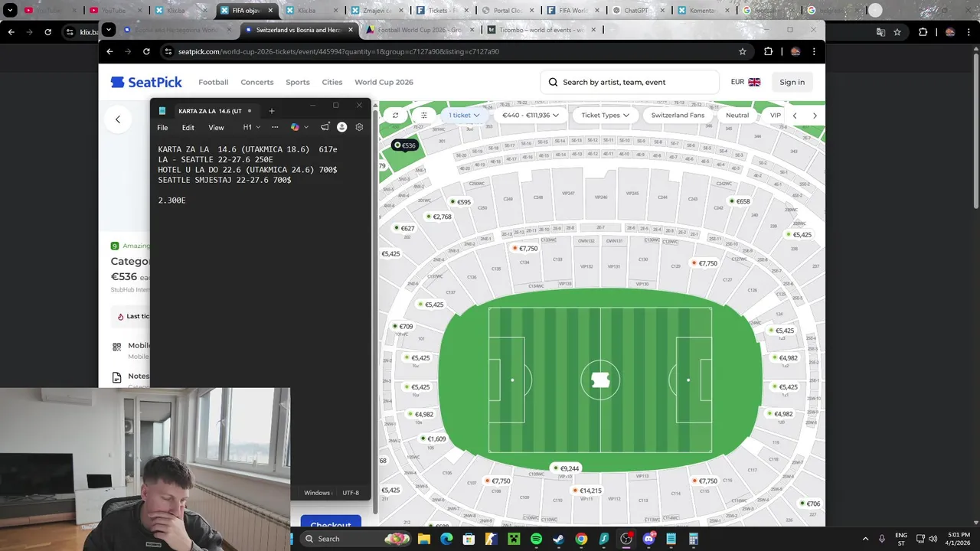This screenshot has height=551, width=980.
Task: Toggle the VIP filter chip
Action: pyautogui.click(x=776, y=116)
